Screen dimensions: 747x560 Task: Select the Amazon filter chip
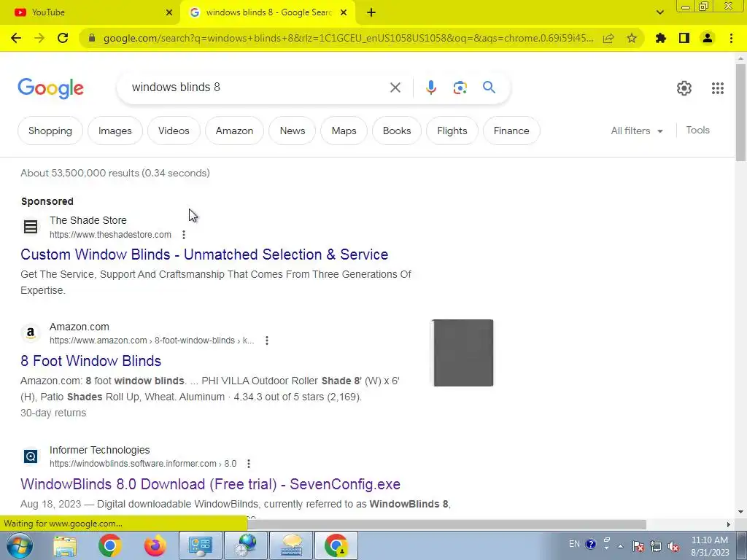coord(234,131)
